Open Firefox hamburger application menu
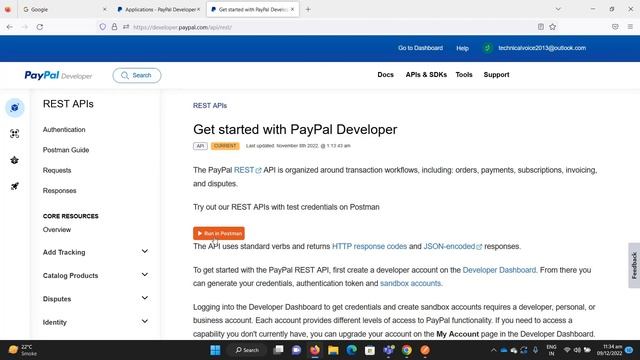This screenshot has width=640, height=360. pos(630,27)
